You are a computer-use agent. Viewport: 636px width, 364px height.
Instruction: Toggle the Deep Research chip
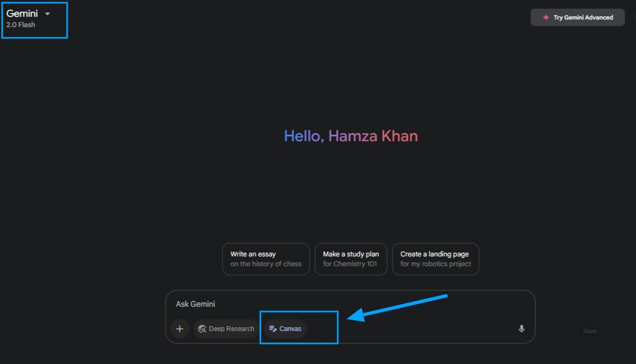click(226, 329)
